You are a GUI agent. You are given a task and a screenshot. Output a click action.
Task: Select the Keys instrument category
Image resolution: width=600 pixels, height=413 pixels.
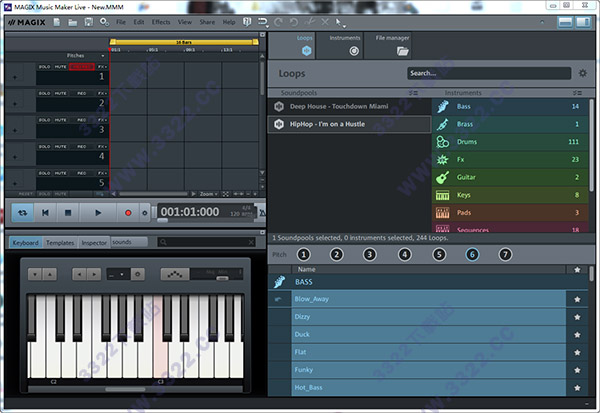pos(510,195)
